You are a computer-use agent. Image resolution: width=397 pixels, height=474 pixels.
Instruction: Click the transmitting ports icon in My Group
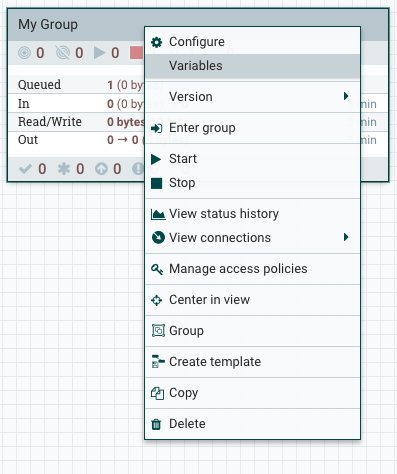[x=24, y=53]
